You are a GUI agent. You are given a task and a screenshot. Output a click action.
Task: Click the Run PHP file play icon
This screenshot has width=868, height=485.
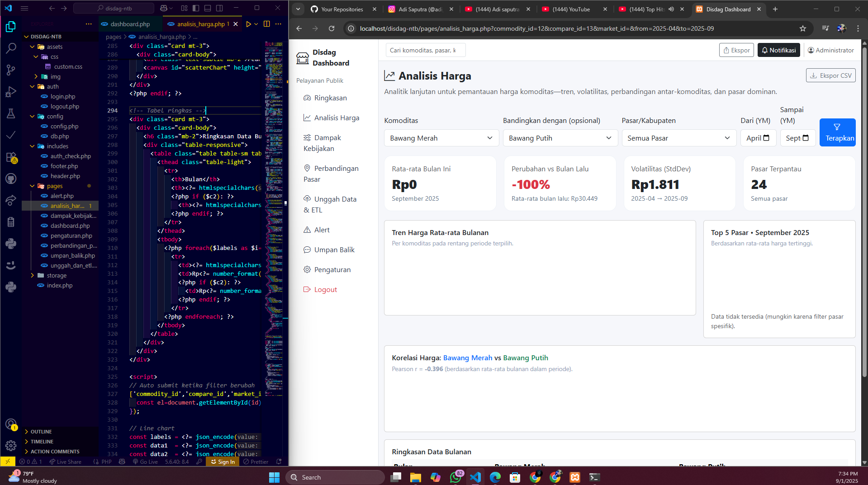[248, 24]
